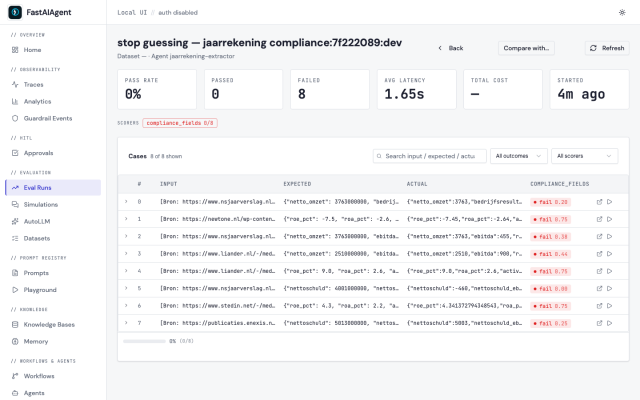Click the EXPECTED column header
This screenshot has width=640, height=400.
(x=297, y=184)
